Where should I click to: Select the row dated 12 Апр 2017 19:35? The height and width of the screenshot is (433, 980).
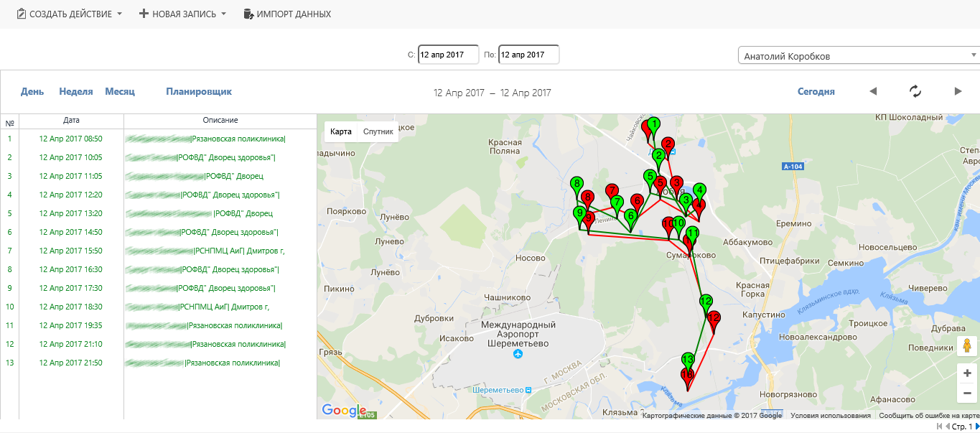[159, 325]
